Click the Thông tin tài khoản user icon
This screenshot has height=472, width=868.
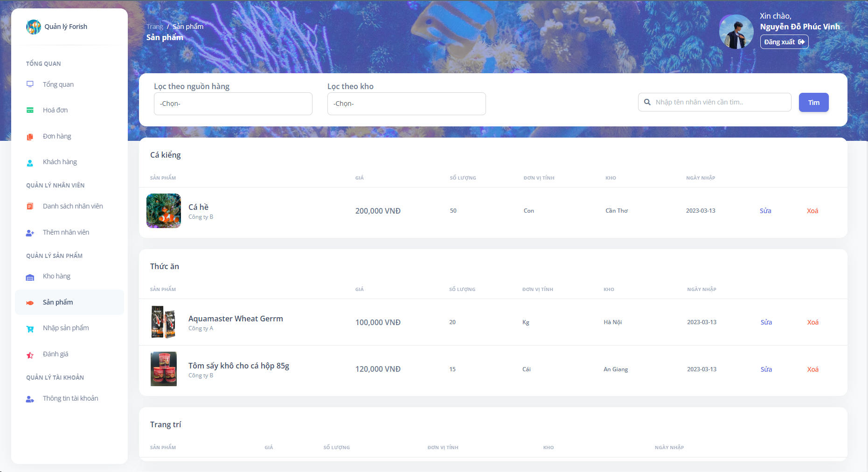coord(30,399)
